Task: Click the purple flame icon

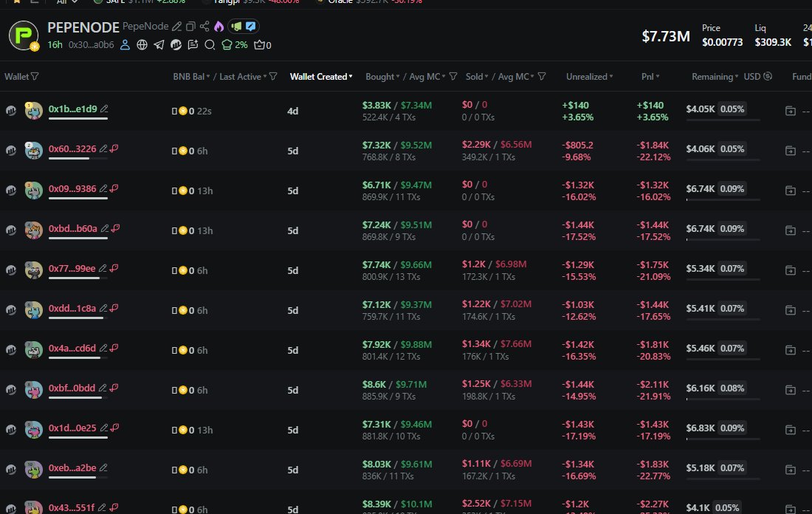Action: point(219,27)
